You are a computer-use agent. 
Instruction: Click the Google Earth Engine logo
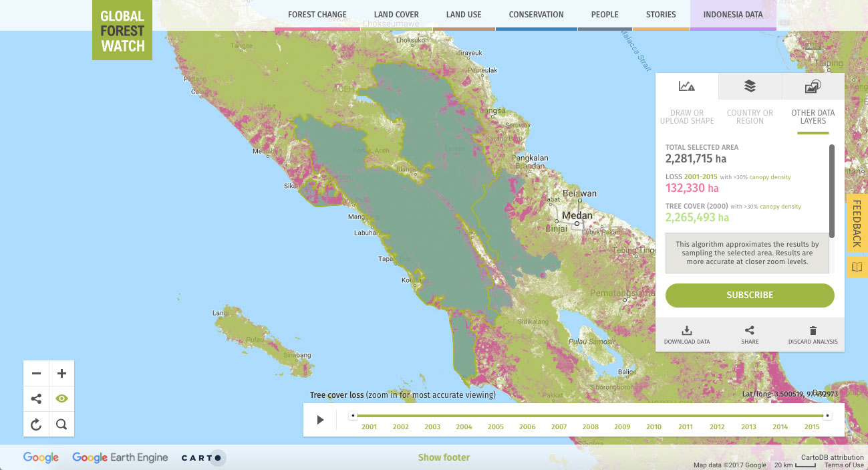(120, 458)
